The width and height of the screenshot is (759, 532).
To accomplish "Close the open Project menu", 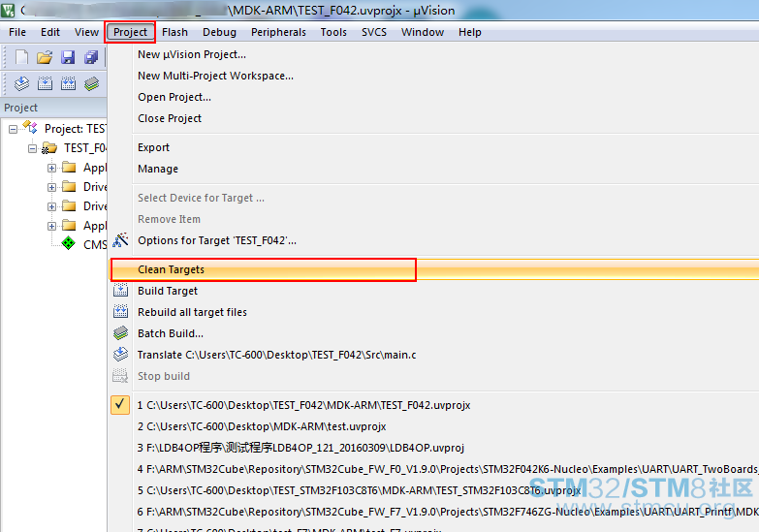I will 130,32.
